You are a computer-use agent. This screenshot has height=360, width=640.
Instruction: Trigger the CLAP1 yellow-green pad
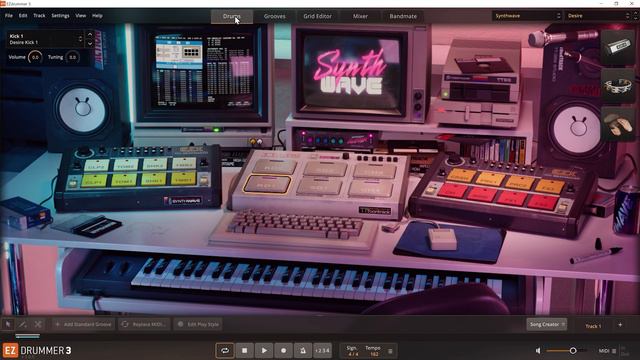[x=94, y=180]
